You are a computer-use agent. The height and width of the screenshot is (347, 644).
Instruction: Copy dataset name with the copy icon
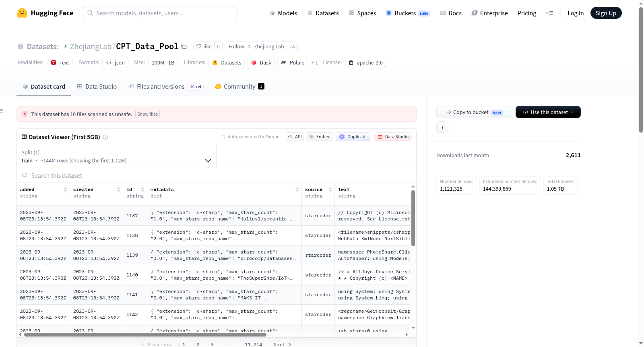click(x=184, y=46)
